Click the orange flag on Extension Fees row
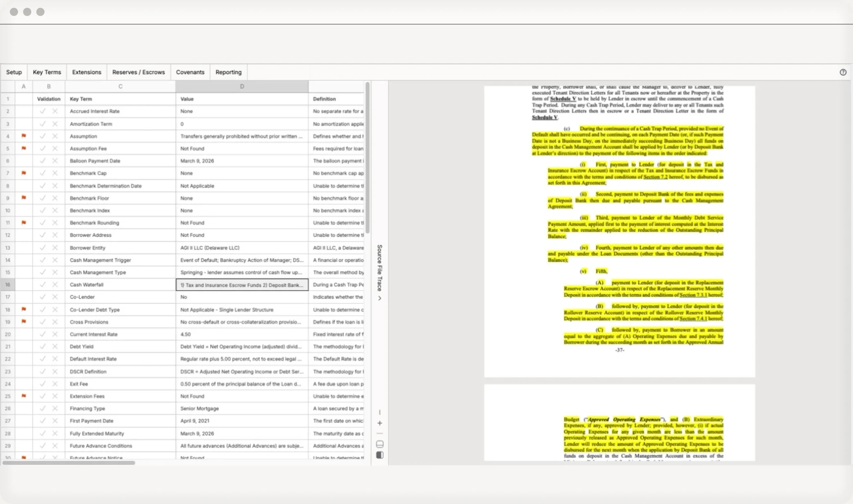 pyautogui.click(x=24, y=396)
